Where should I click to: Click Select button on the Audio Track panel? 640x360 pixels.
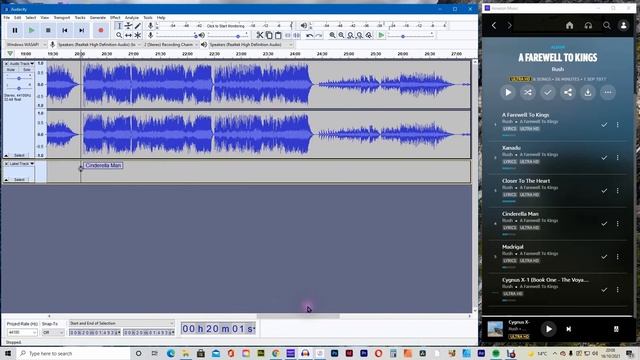[x=19, y=156]
